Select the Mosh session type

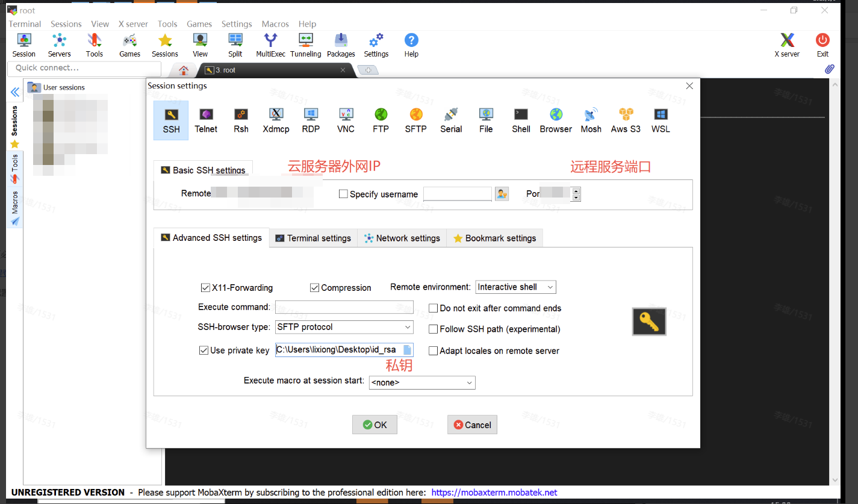click(591, 120)
